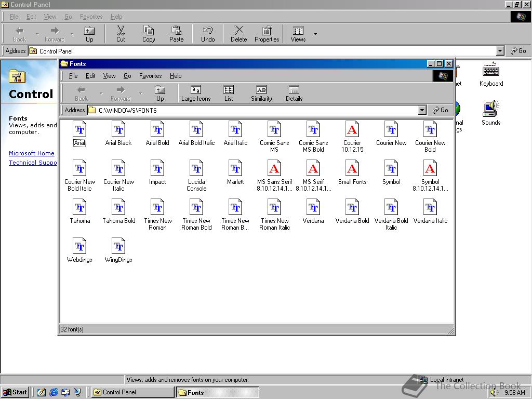Screen dimensions: 532x399
Task: Switch to Control Panel taskbar button
Action: pyautogui.click(x=132, y=392)
